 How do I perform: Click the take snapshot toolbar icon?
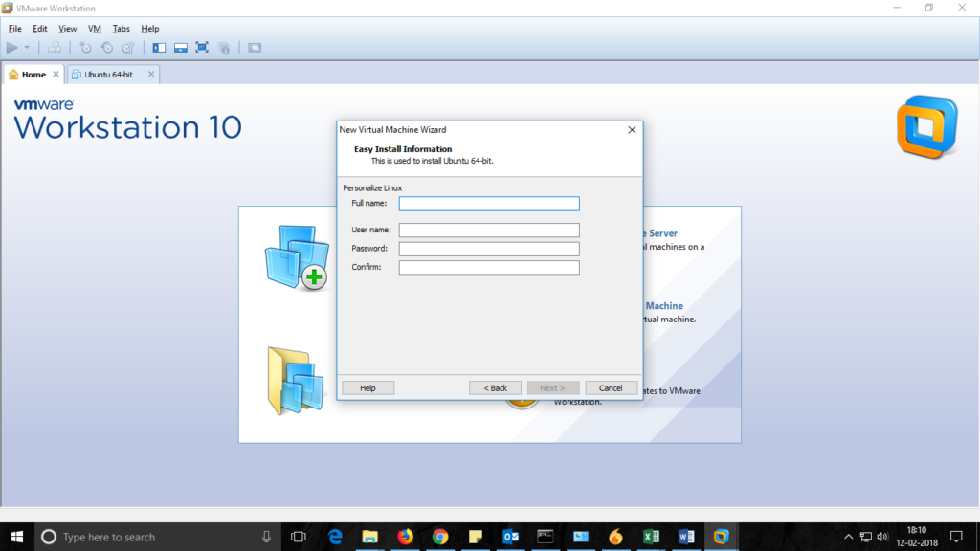point(85,47)
